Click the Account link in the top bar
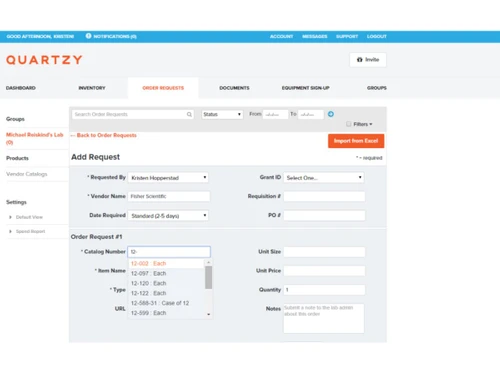Image resolution: width=500 pixels, height=375 pixels. 281,36
